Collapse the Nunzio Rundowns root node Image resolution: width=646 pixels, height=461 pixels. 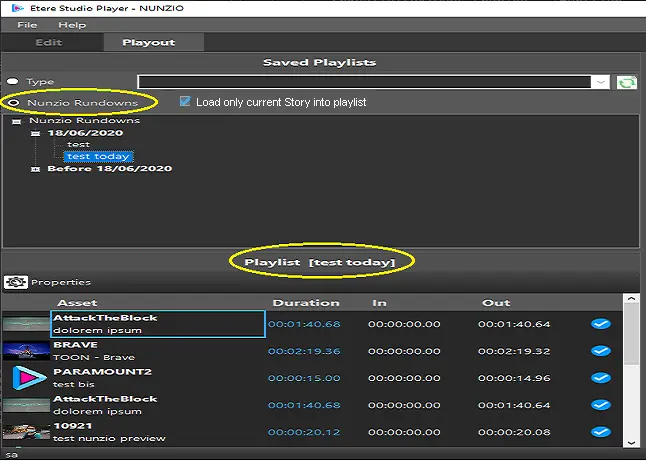point(16,121)
